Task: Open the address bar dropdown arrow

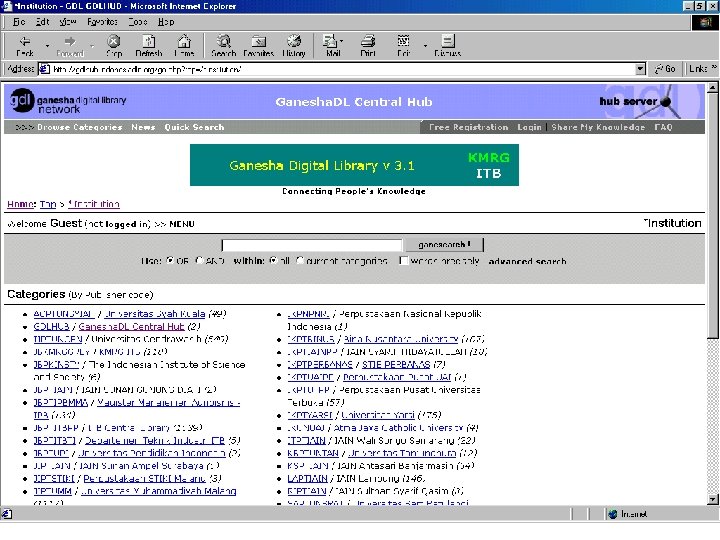Action: click(640, 69)
